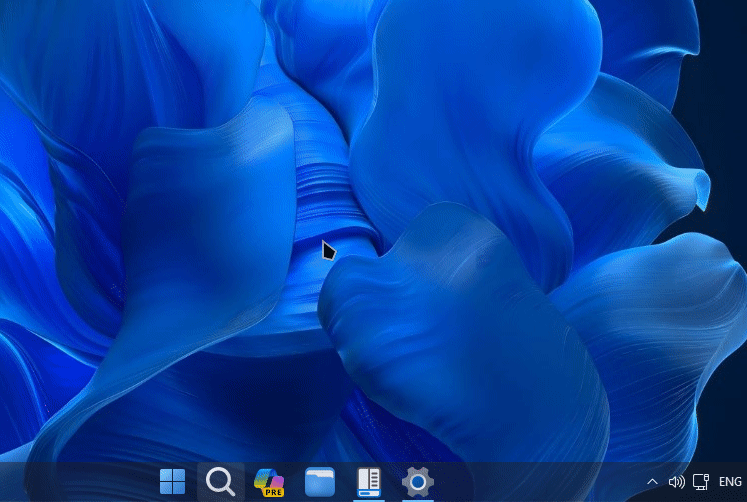Open taskbar Search magnifier
747x502 pixels.
pyautogui.click(x=221, y=482)
